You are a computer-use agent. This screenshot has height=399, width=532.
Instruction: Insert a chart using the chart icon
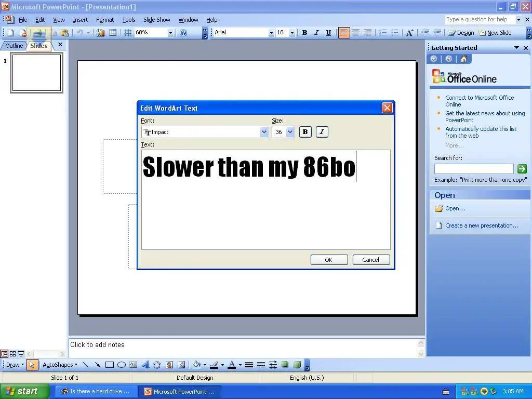click(x=101, y=33)
